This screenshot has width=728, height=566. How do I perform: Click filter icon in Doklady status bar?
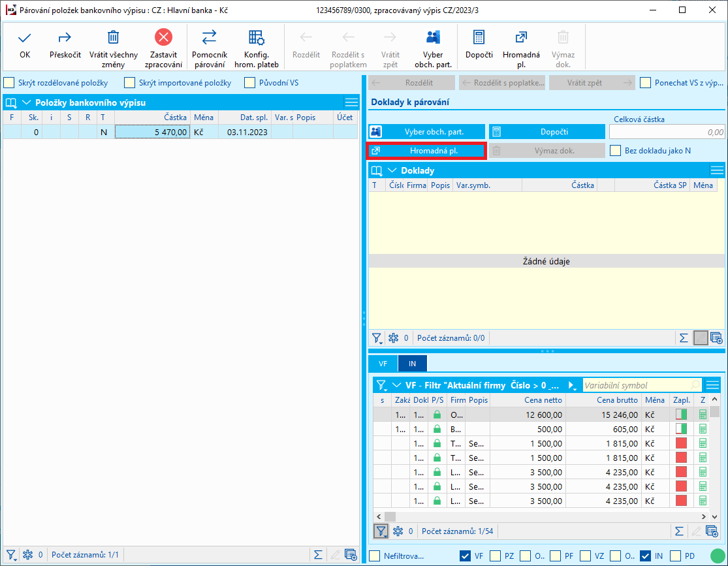pyautogui.click(x=377, y=338)
